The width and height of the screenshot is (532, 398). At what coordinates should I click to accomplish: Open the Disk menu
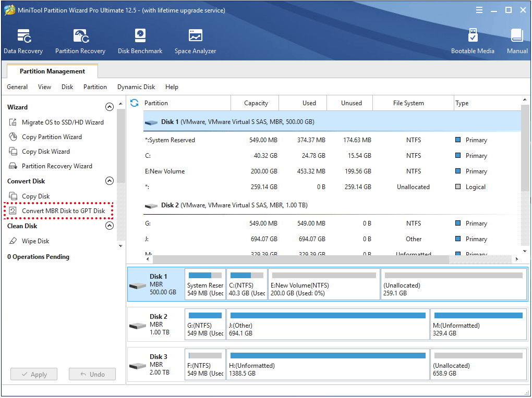[x=67, y=87]
